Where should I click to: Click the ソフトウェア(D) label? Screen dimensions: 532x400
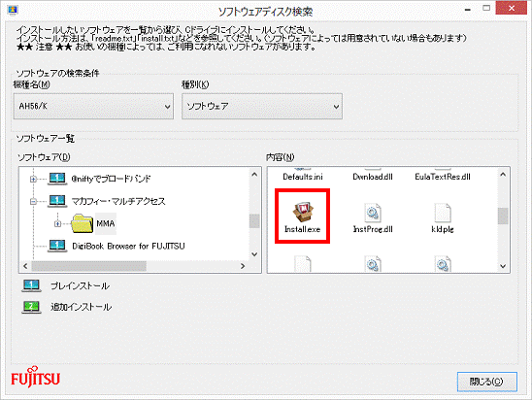(x=44, y=157)
